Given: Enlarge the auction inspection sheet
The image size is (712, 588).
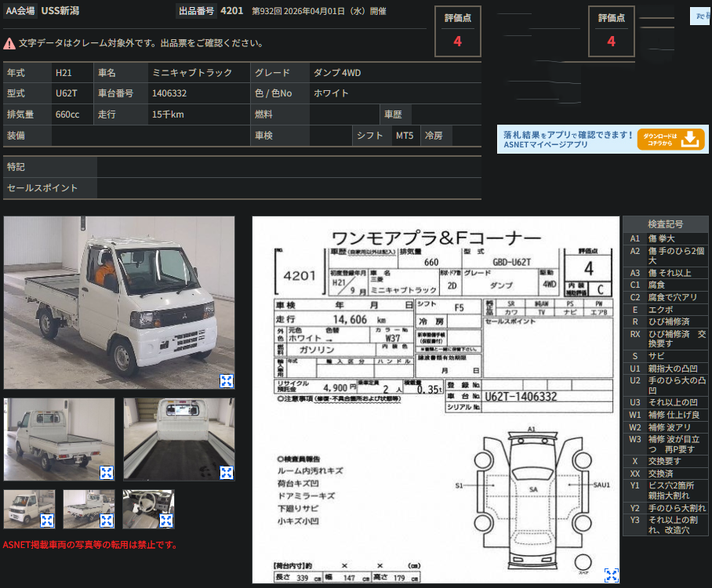Looking at the screenshot, I should (x=611, y=575).
